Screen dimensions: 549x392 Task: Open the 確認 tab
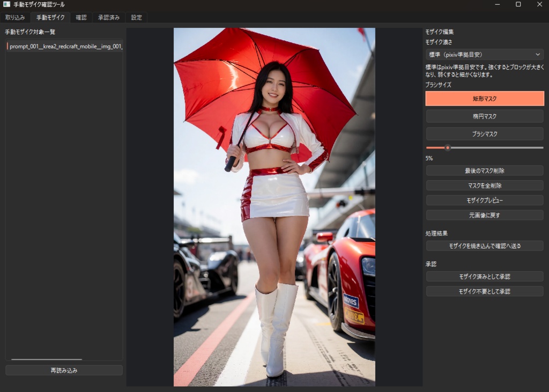(x=81, y=18)
